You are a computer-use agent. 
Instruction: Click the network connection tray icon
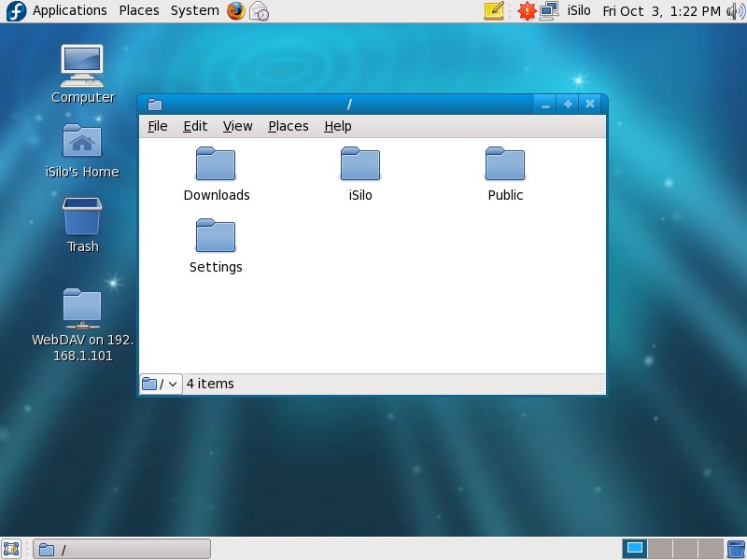pyautogui.click(x=551, y=11)
